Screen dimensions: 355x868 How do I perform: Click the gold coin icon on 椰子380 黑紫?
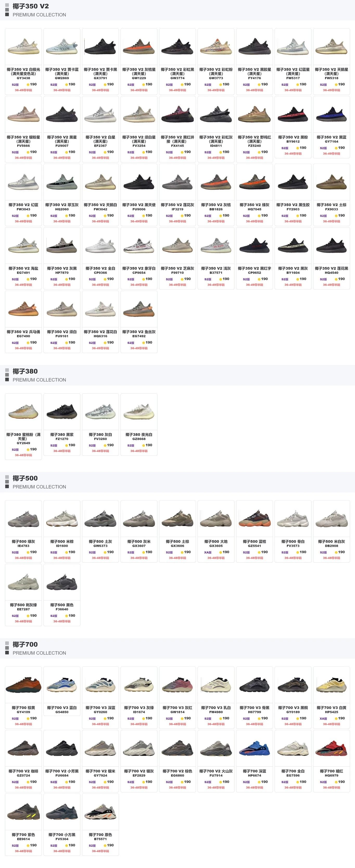pos(67,445)
